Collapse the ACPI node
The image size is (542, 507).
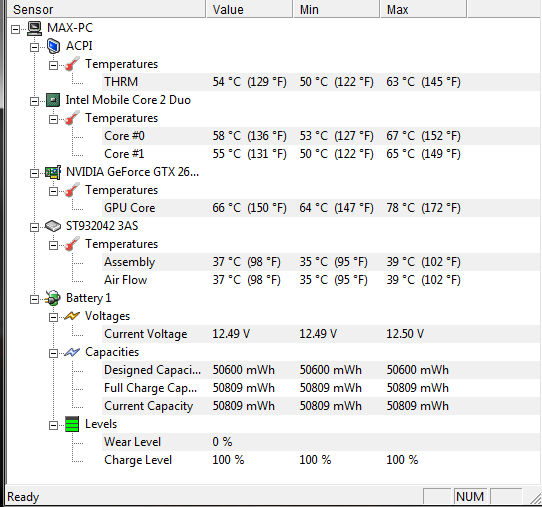pos(34,47)
